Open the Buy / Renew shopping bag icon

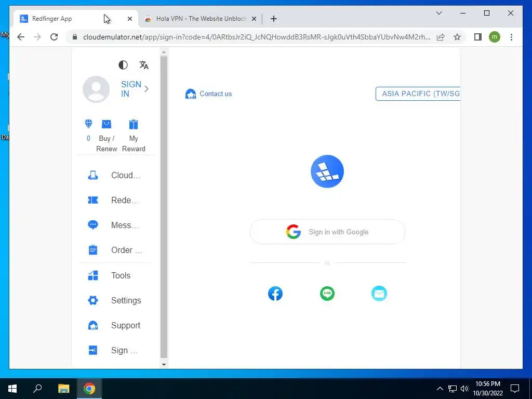(x=107, y=124)
